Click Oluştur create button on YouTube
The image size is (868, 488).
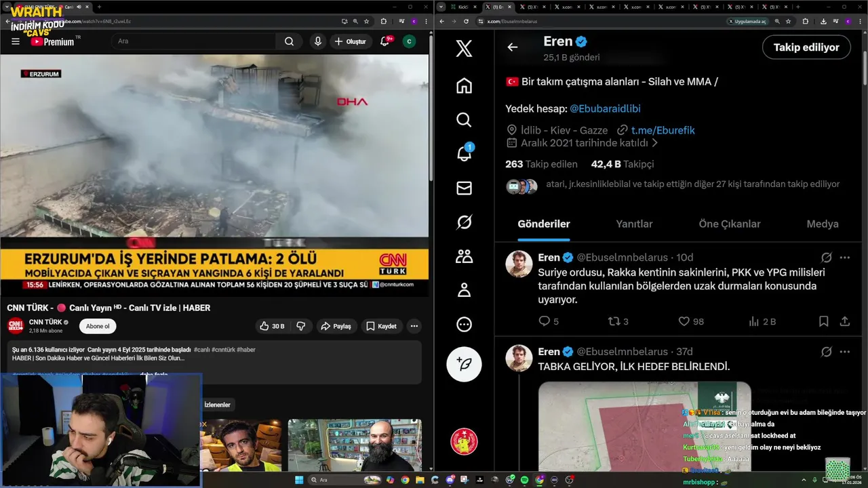351,41
